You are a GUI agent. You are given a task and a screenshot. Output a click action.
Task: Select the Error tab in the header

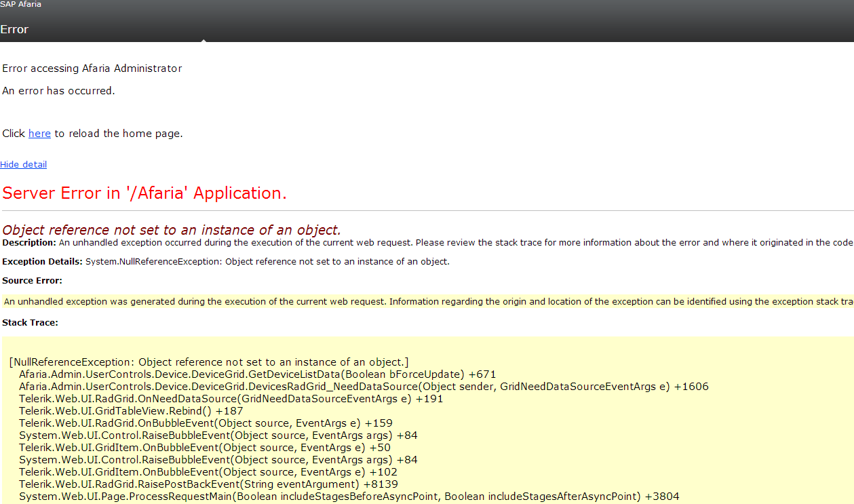pyautogui.click(x=14, y=30)
